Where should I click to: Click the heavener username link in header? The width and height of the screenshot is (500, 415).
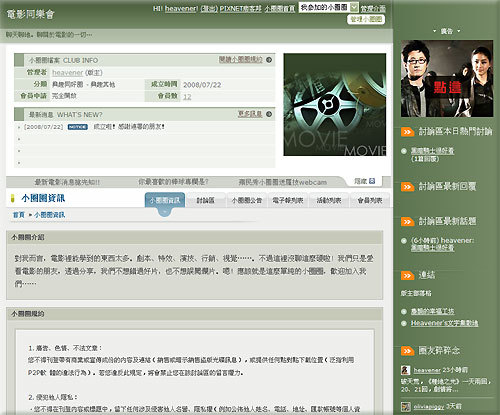[x=181, y=9]
